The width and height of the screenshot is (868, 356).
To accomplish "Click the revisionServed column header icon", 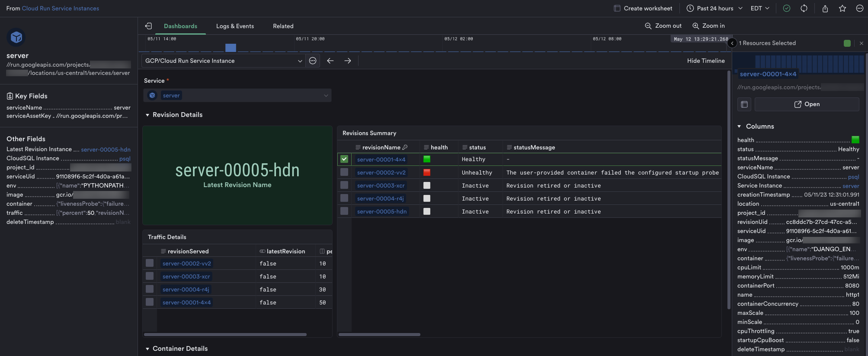I will tap(163, 251).
